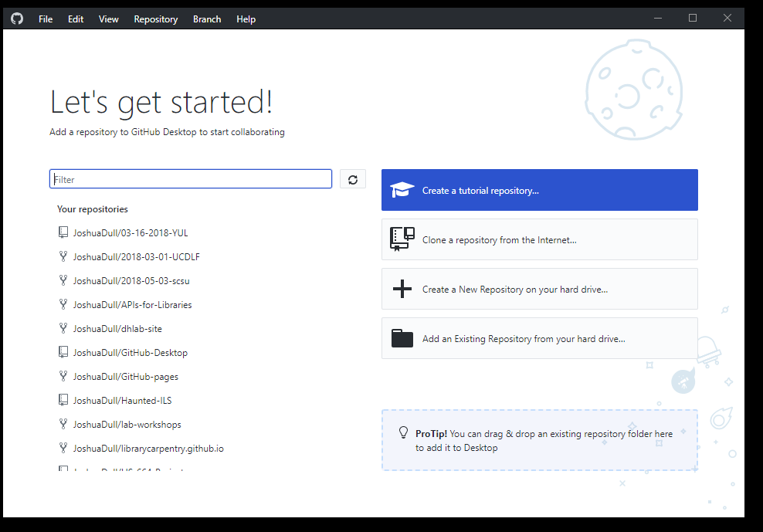Select the JoshuaDull/librarycarpentry.github.io repository

147,448
